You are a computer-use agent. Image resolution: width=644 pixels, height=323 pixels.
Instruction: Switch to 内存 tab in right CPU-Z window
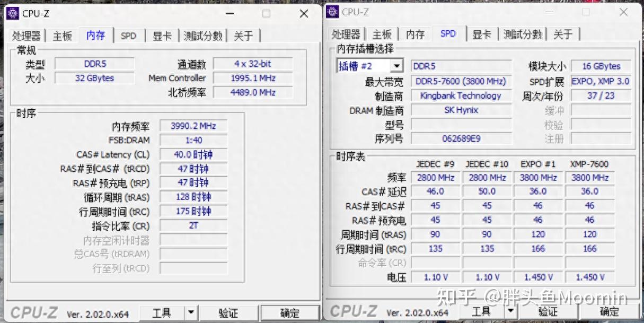[416, 34]
